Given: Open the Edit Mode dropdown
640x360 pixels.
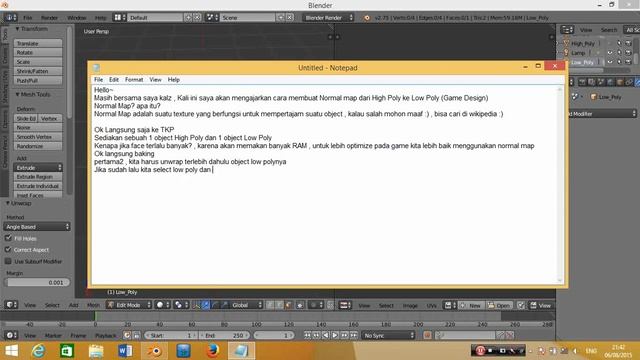Looking at the screenshot, I should coord(129,305).
